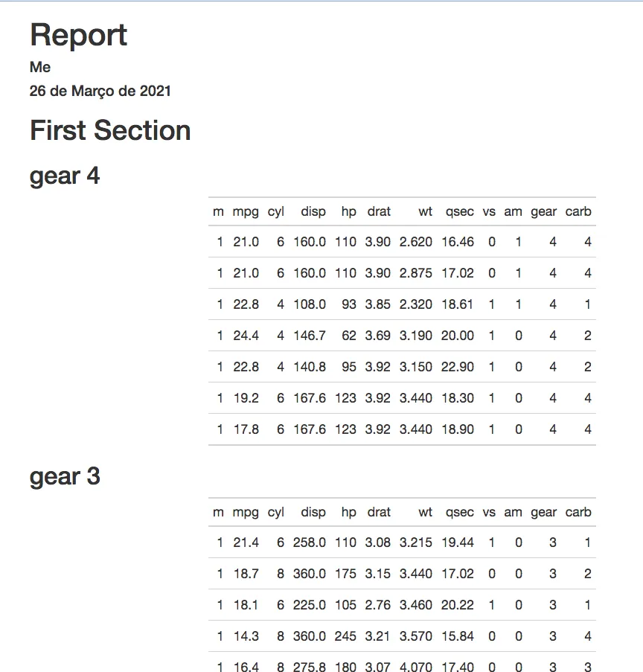Viewport: 643px width, 672px height.
Task: Click the author name Me
Action: pyautogui.click(x=40, y=67)
